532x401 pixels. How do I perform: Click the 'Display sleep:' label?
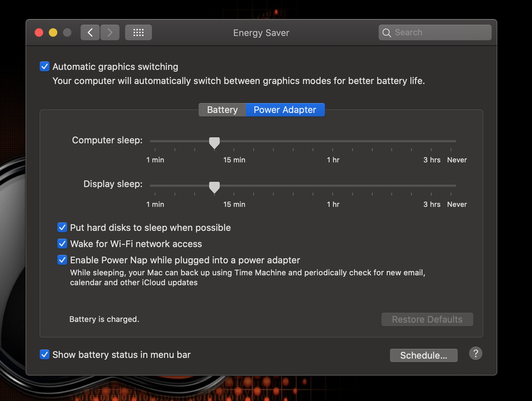coord(113,184)
